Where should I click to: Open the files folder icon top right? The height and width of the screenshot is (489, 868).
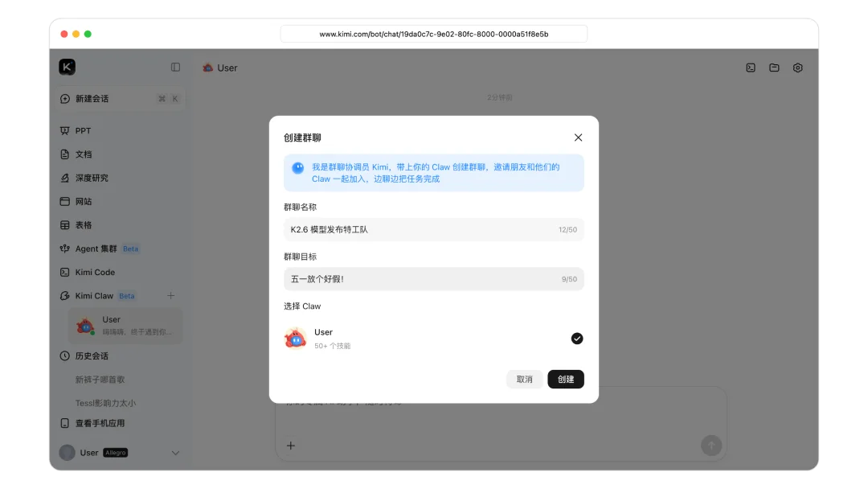pyautogui.click(x=774, y=68)
